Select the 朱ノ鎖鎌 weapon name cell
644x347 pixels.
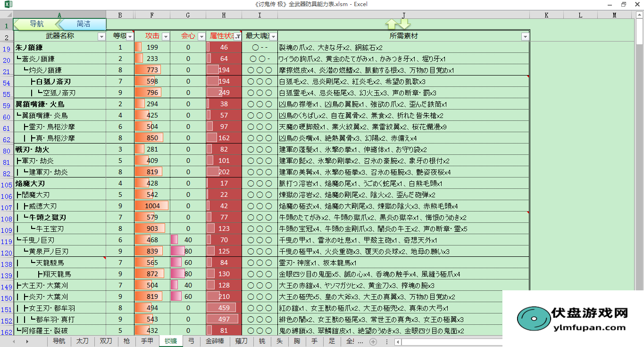59,47
